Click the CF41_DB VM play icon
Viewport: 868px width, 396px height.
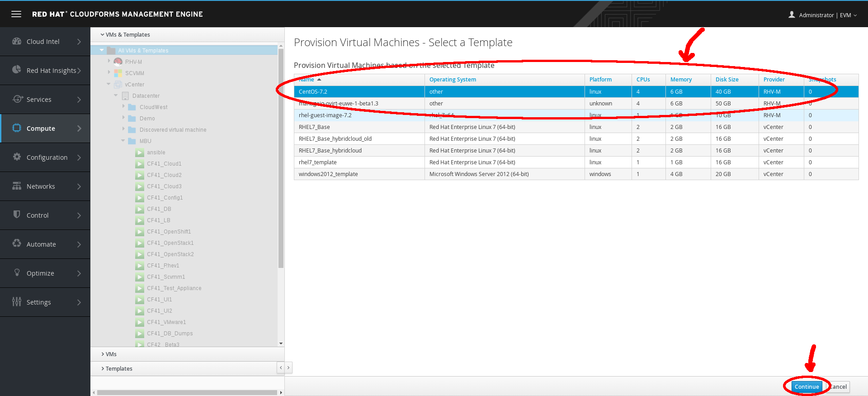[140, 209]
